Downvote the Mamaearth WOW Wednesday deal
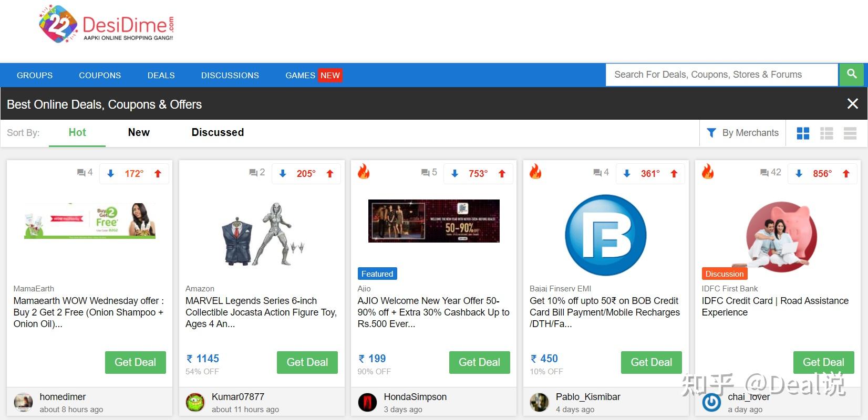 [x=110, y=174]
